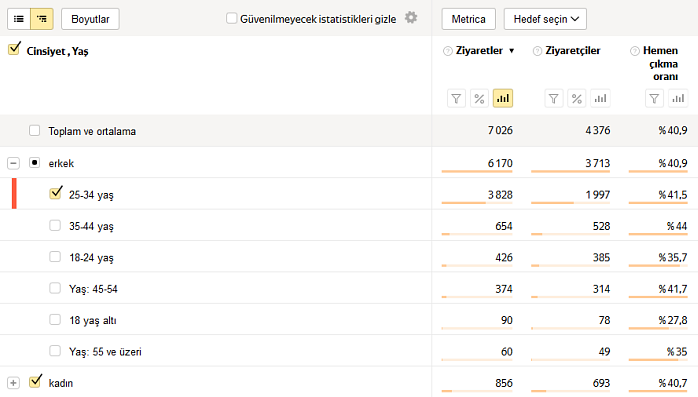Click filter icon under Ziyaretler

coord(456,98)
